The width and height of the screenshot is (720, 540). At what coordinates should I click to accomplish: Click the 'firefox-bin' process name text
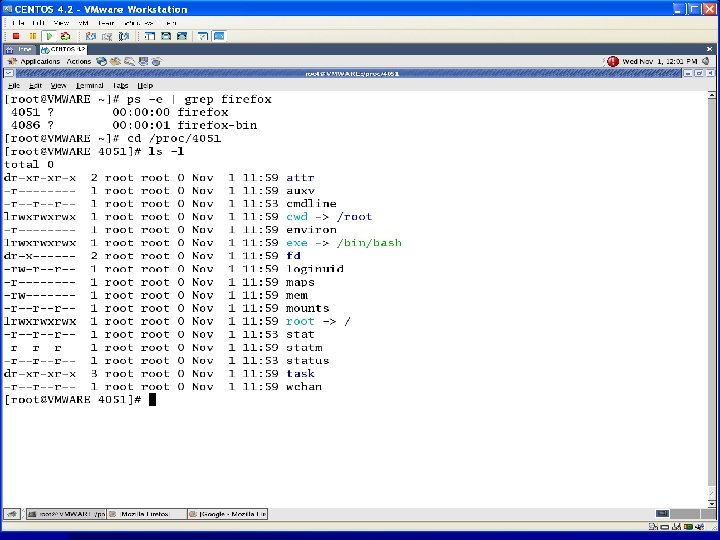217,125
